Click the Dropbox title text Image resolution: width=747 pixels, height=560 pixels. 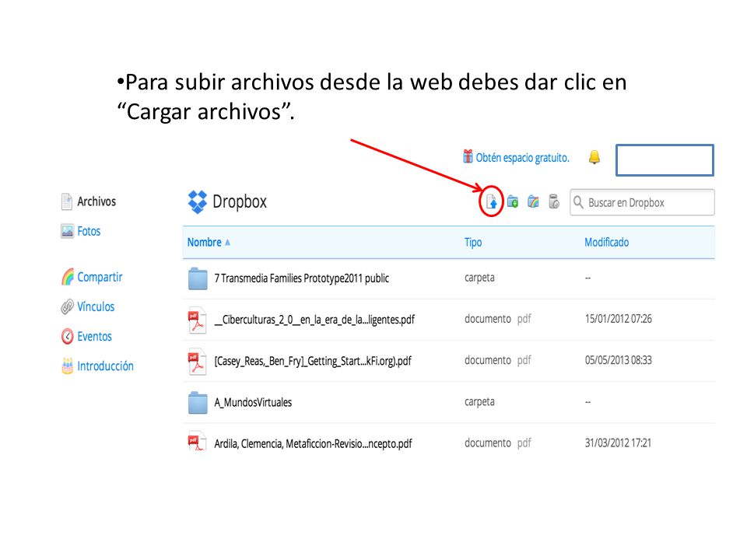240,202
